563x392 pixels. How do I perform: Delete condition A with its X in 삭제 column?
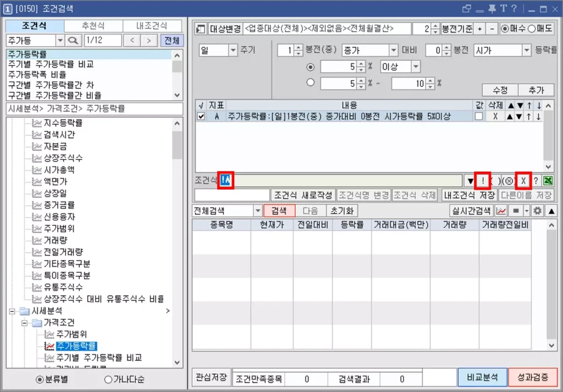click(x=495, y=117)
